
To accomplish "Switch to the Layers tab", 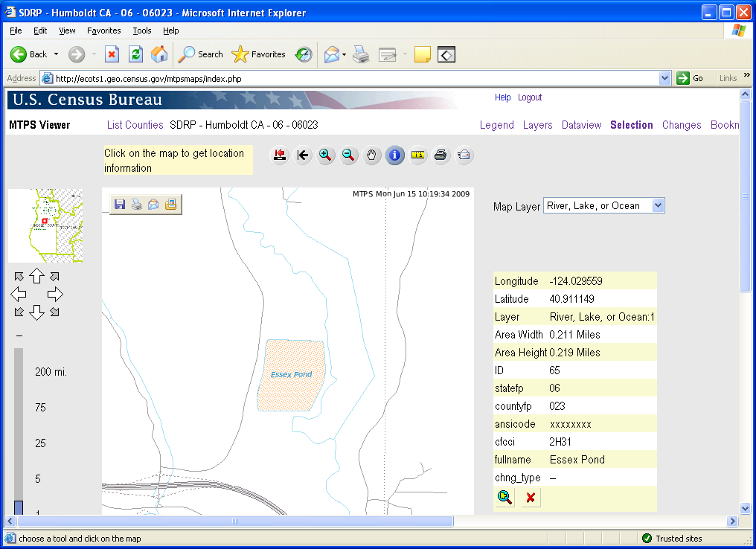I will pyautogui.click(x=537, y=125).
